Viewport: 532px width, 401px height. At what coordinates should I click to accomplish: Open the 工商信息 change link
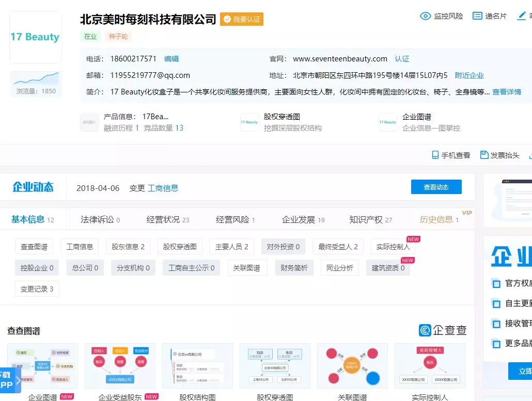pyautogui.click(x=163, y=188)
